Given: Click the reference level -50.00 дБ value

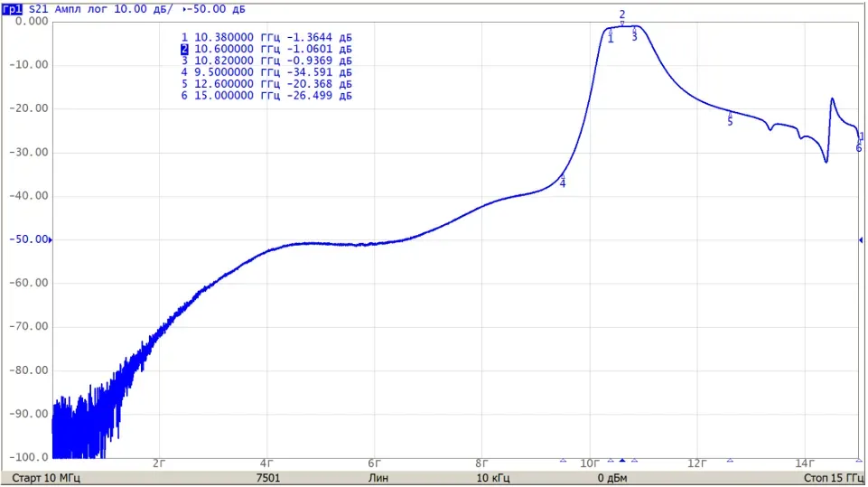Looking at the screenshot, I should pos(217,9).
